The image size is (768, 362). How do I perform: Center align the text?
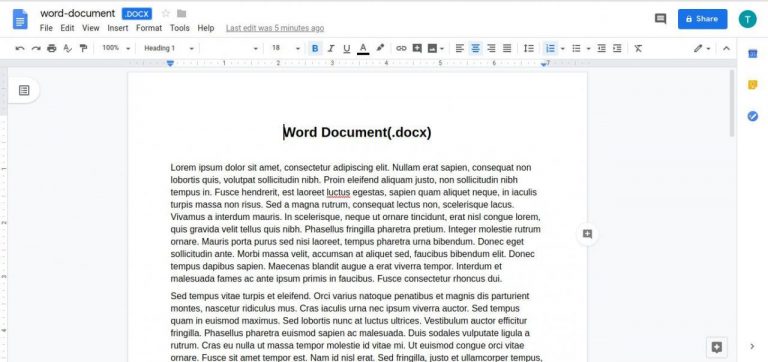(475, 48)
